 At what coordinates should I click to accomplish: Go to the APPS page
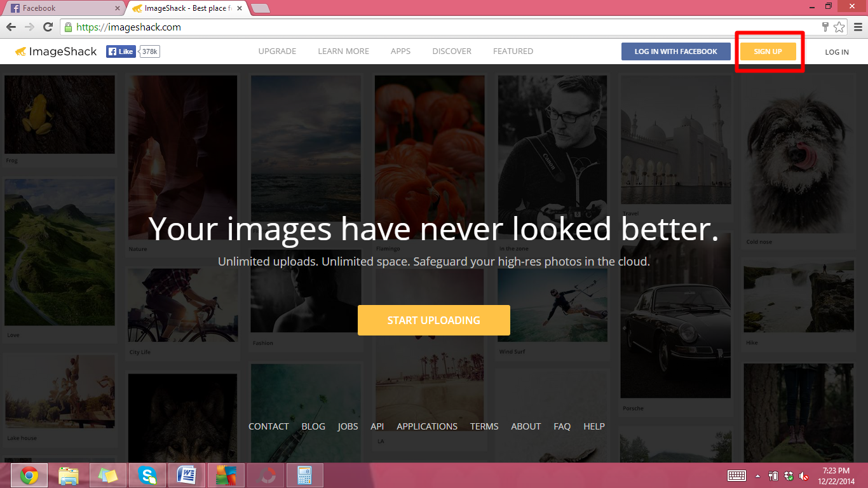click(x=400, y=51)
